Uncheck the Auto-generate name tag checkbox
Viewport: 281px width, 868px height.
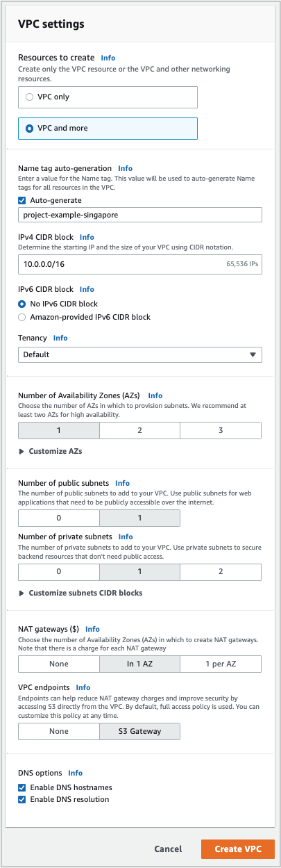tap(23, 200)
